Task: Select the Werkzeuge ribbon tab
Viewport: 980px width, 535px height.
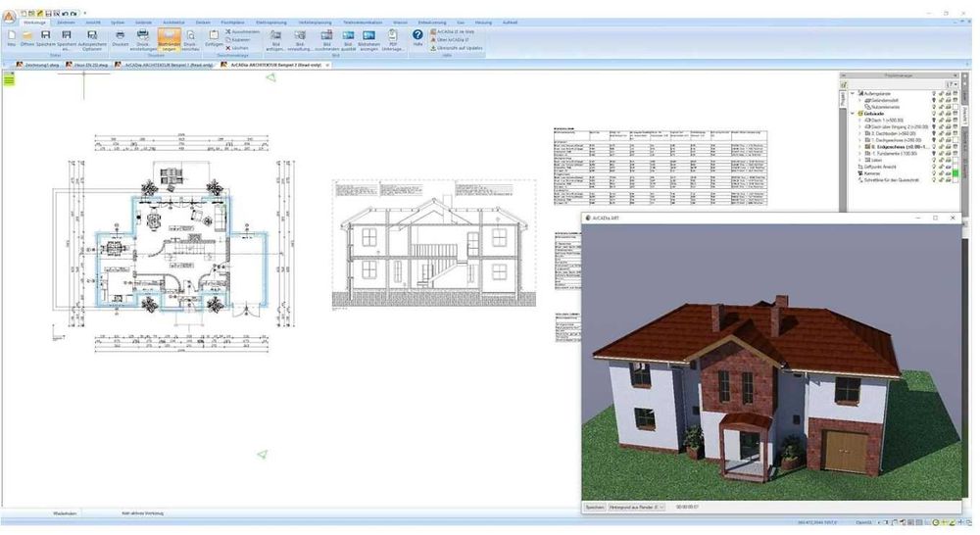Action: (x=35, y=23)
